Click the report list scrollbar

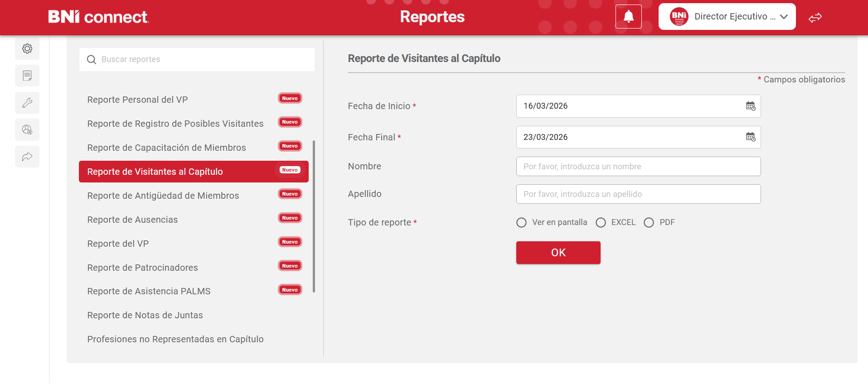(314, 216)
